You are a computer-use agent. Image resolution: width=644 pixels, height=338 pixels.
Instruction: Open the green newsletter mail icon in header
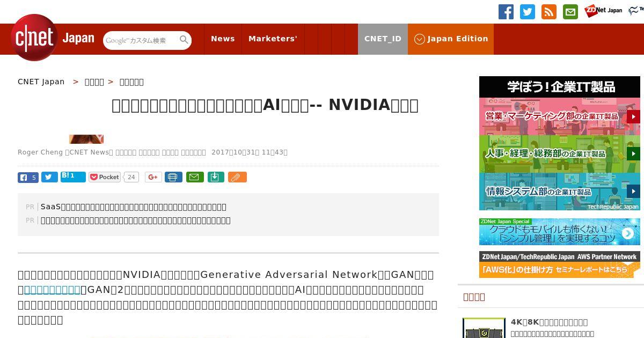click(x=570, y=11)
